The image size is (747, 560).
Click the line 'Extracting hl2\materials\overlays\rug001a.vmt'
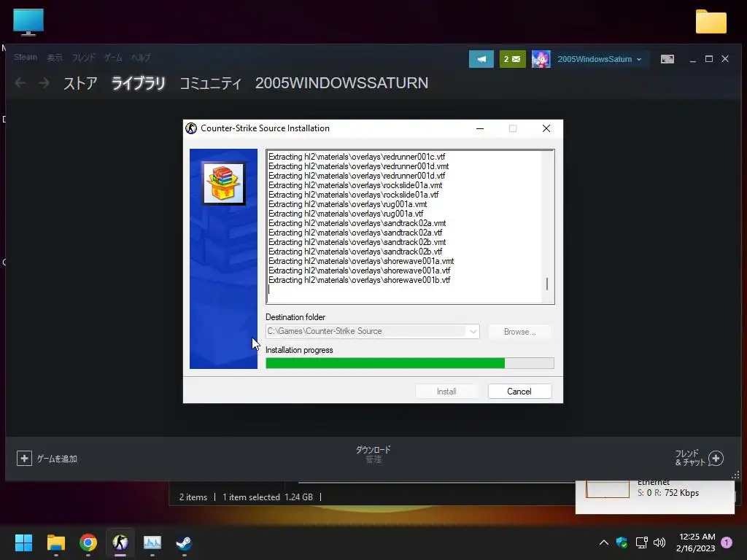pos(348,204)
